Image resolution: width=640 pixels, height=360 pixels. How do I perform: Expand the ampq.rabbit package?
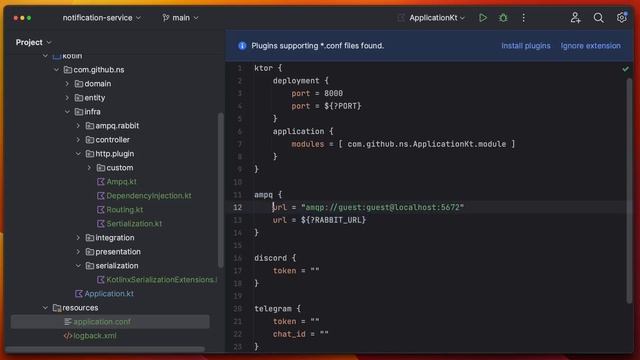(78, 126)
